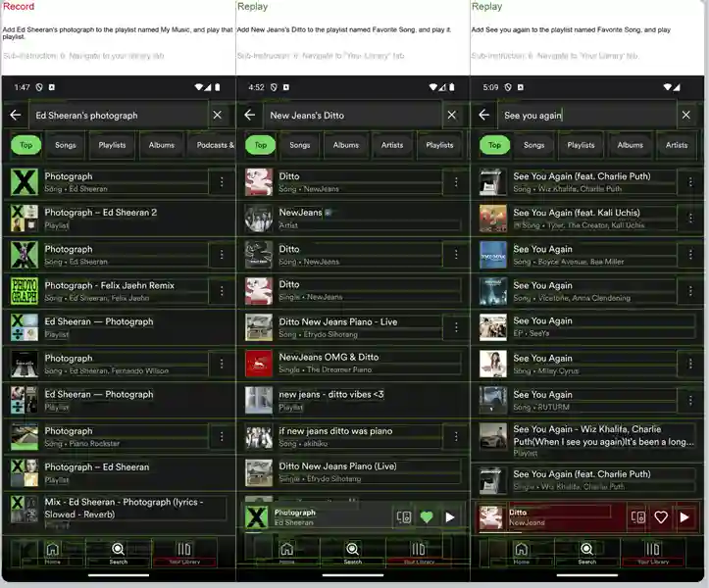Image resolution: width=709 pixels, height=588 pixels.
Task: Tap Miley Cyrus See You Again cover art
Action: (x=493, y=364)
